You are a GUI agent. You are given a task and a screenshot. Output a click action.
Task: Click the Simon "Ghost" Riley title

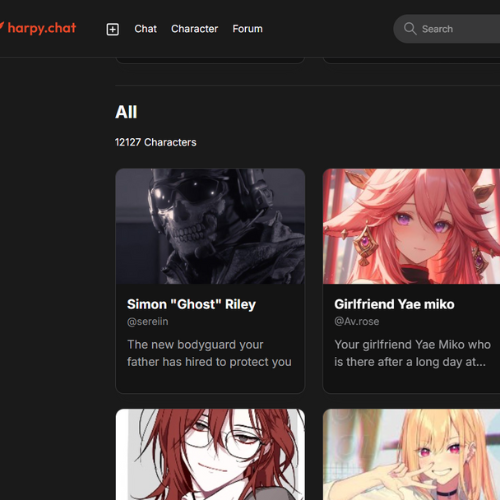pos(191,304)
